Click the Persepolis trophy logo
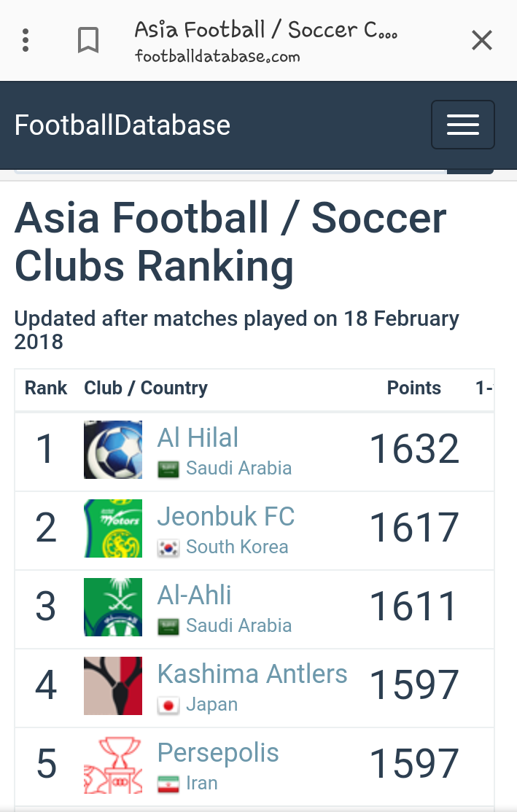 pyautogui.click(x=113, y=765)
